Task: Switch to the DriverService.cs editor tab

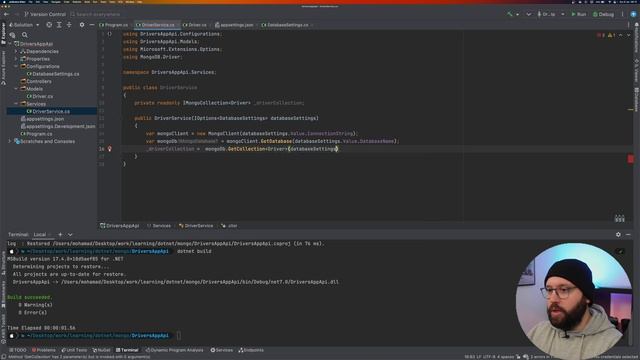Action: (158, 25)
